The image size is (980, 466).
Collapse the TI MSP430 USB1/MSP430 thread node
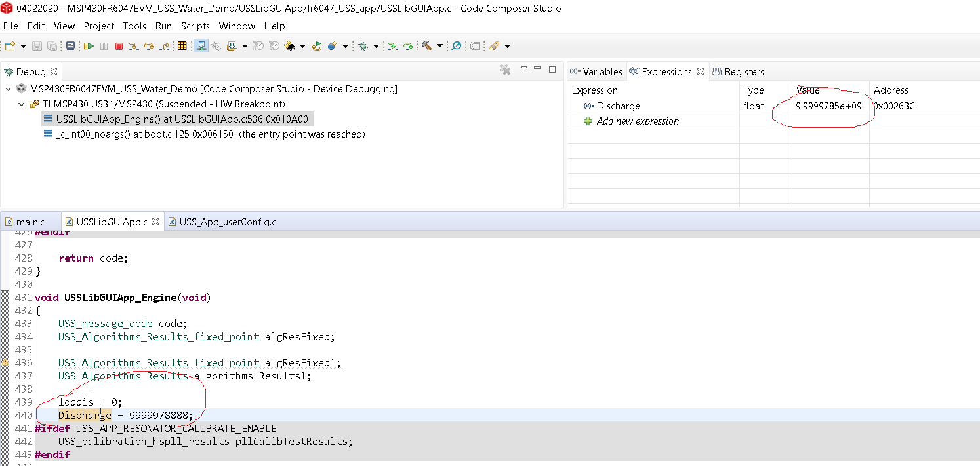click(21, 104)
